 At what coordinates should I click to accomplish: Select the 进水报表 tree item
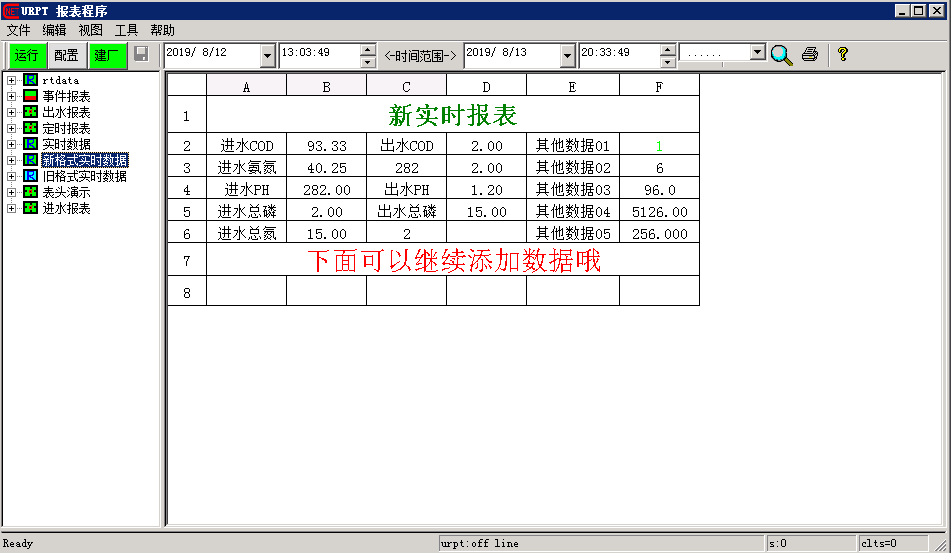66,208
